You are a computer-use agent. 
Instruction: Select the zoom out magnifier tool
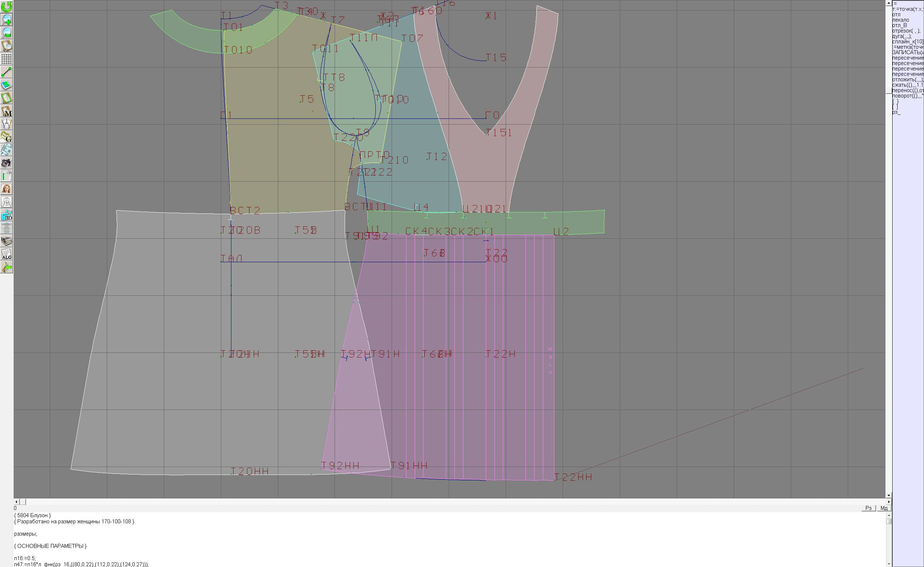(6, 33)
